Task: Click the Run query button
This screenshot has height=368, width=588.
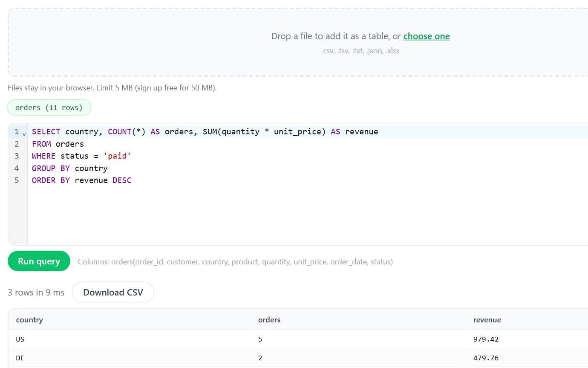Action: coord(39,261)
